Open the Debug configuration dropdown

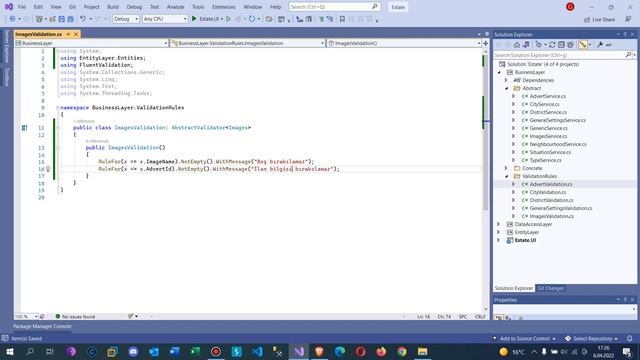click(126, 19)
